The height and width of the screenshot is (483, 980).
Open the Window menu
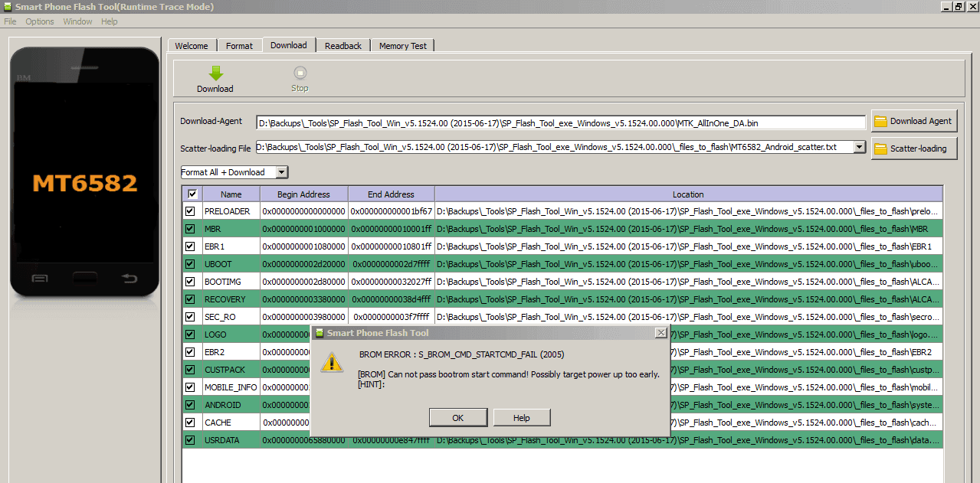pos(77,21)
